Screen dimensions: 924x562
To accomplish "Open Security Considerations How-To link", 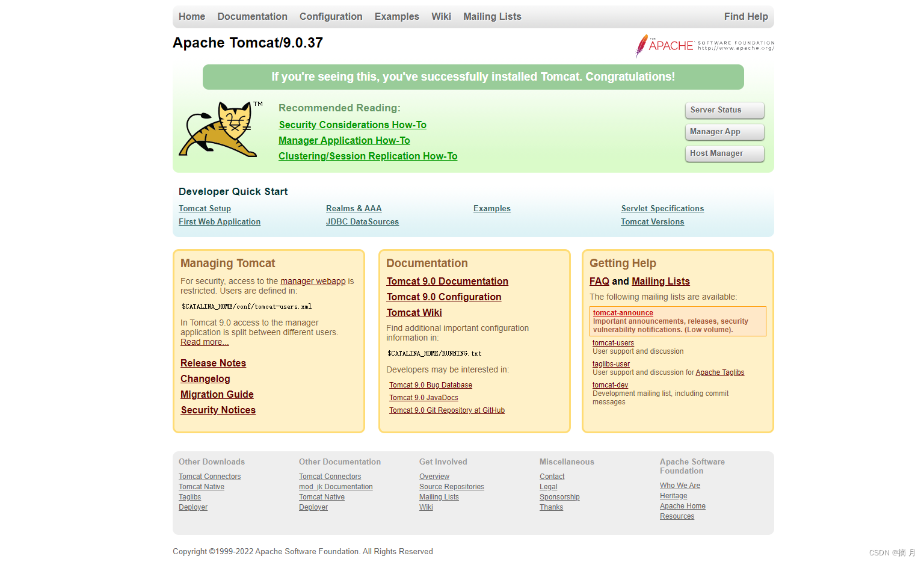I will (353, 125).
